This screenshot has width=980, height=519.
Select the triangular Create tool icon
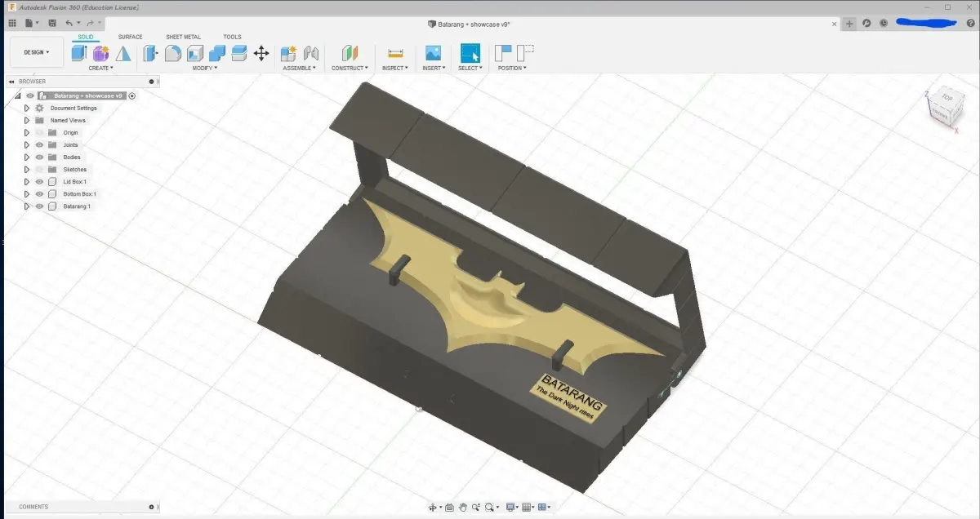pyautogui.click(x=123, y=53)
